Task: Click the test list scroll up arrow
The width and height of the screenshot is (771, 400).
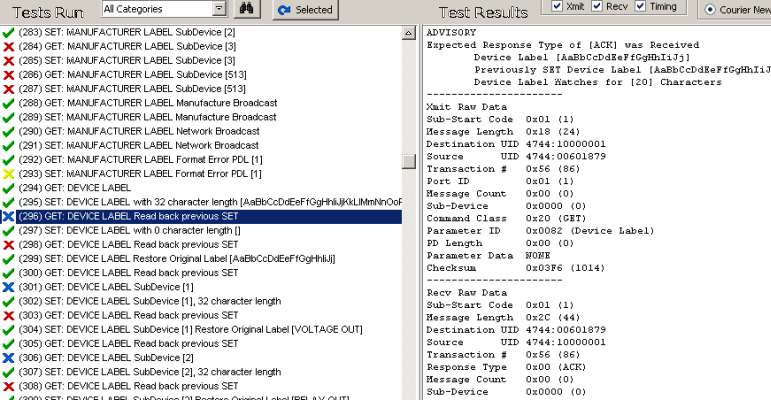Action: point(408,34)
